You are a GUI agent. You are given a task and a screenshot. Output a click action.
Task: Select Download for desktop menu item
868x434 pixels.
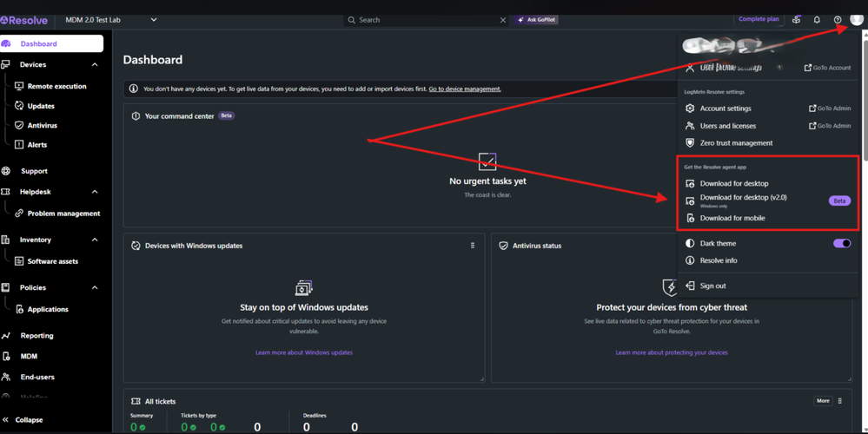[x=733, y=184]
